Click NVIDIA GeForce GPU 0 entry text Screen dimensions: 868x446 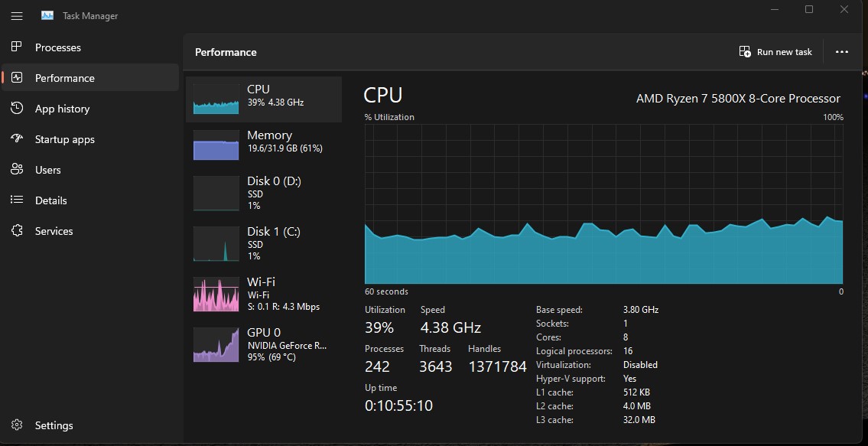tap(288, 345)
